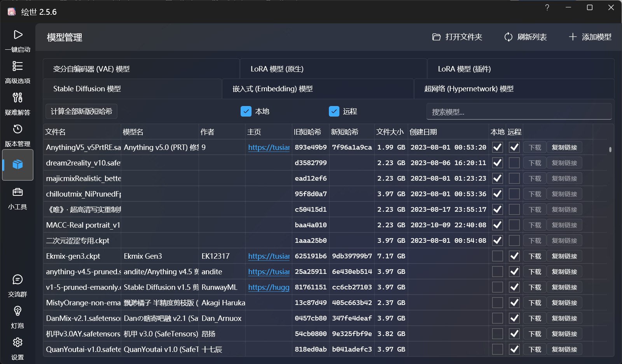This screenshot has height=364, width=622.
Task: Toggle local checkbox for DanMix-v2.1 row
Action: pyautogui.click(x=497, y=318)
